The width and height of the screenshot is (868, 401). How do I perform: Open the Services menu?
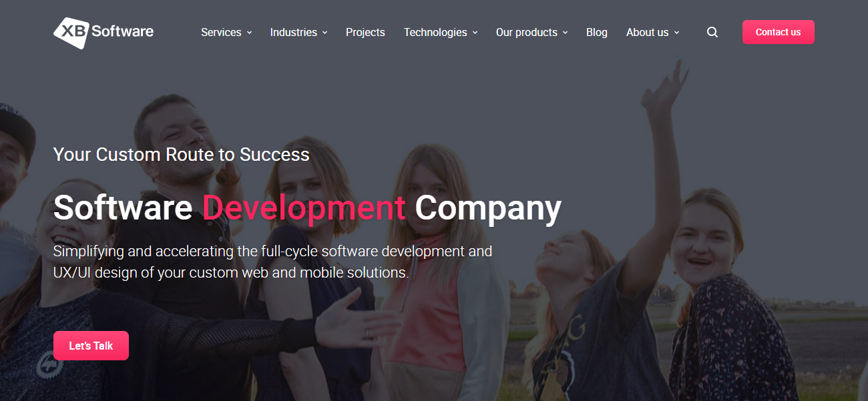pos(221,32)
